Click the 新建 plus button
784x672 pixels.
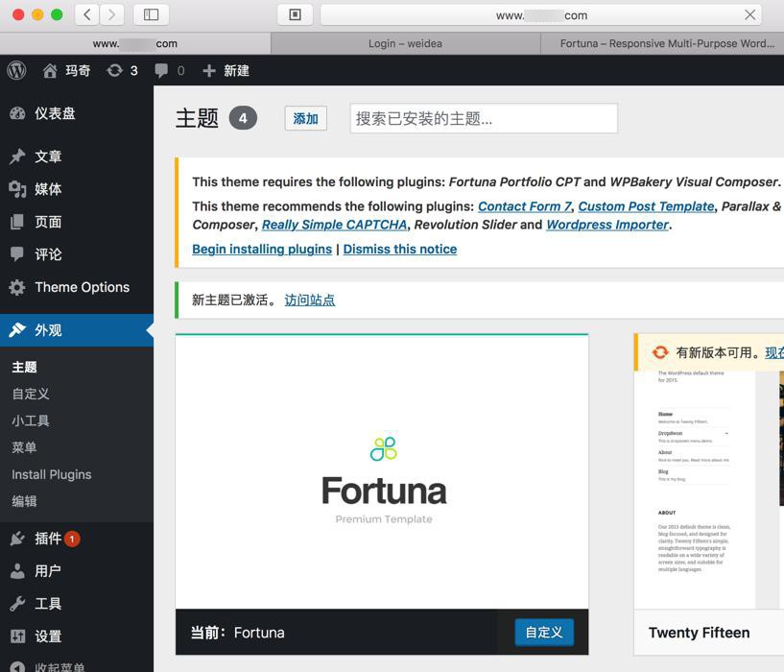[x=226, y=70]
